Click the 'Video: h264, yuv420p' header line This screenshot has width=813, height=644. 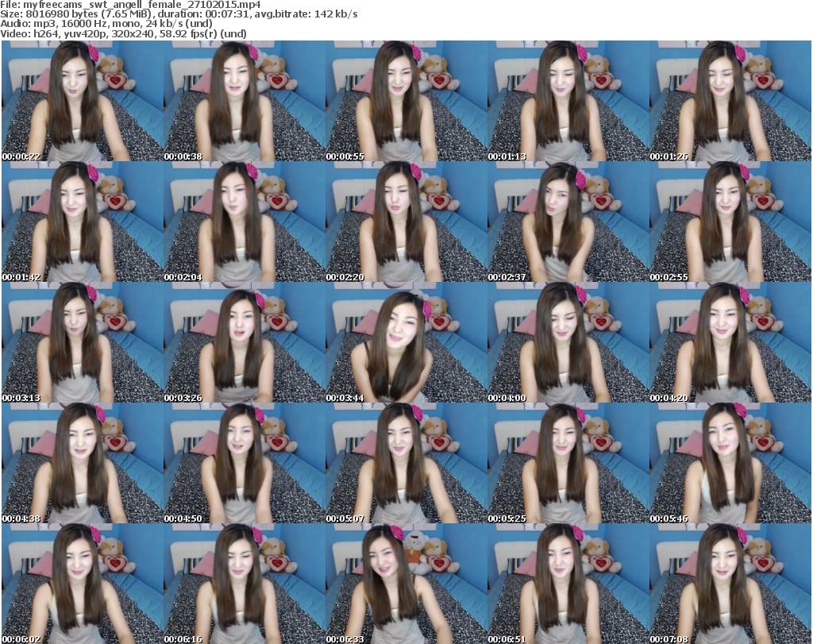coord(123,33)
